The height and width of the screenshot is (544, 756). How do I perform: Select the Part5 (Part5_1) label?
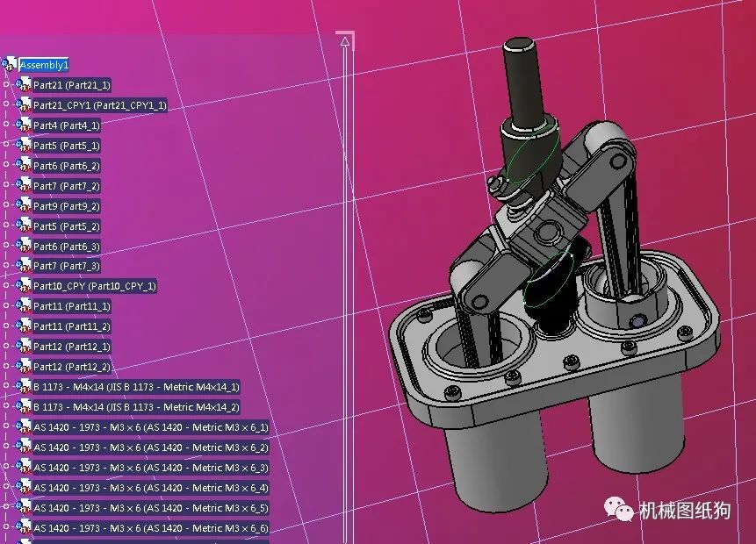point(67,146)
